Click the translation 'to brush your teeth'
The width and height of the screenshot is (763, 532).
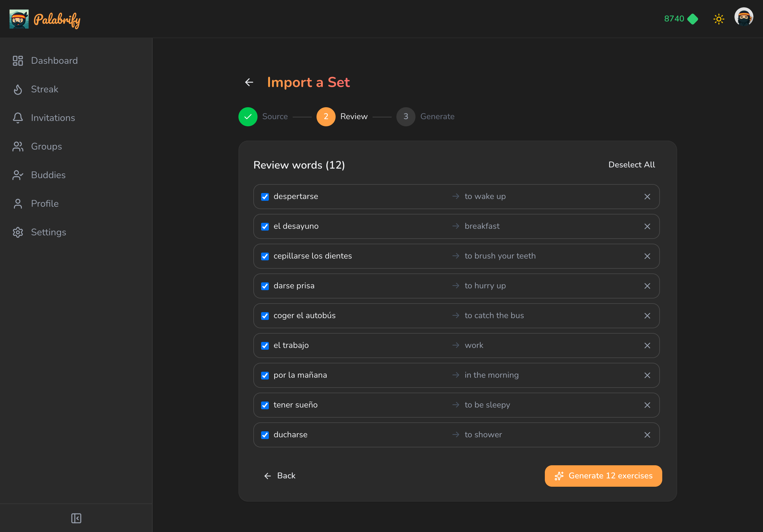500,256
